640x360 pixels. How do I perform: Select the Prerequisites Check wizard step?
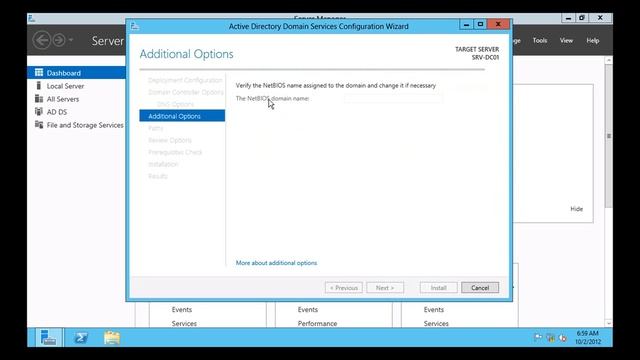175,152
